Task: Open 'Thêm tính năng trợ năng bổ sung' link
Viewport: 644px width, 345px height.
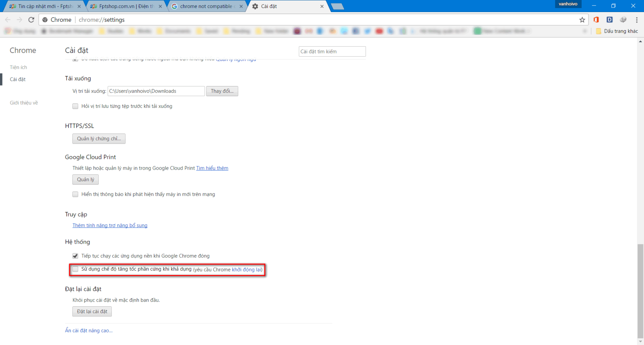Action: point(110,226)
